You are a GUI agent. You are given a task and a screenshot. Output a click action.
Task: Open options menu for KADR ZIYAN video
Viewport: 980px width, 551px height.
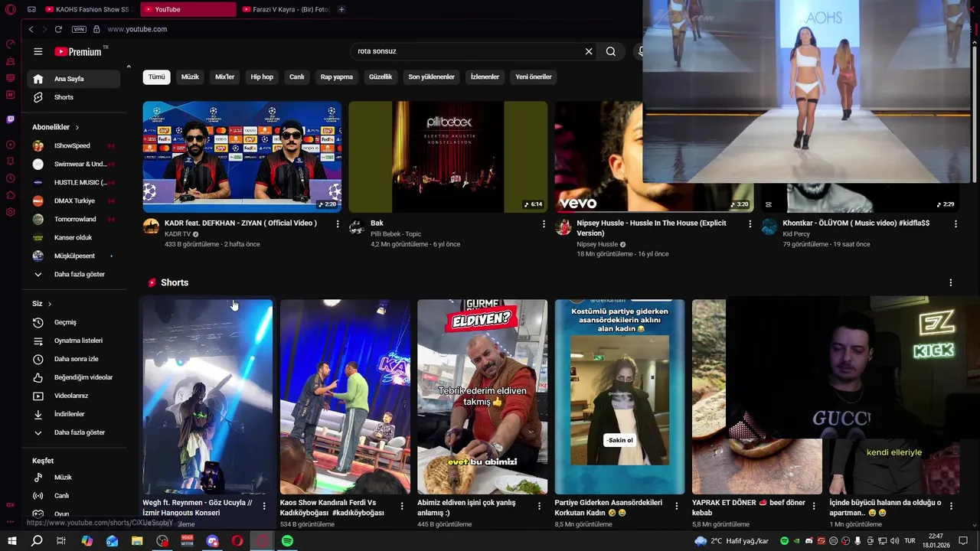click(x=338, y=224)
